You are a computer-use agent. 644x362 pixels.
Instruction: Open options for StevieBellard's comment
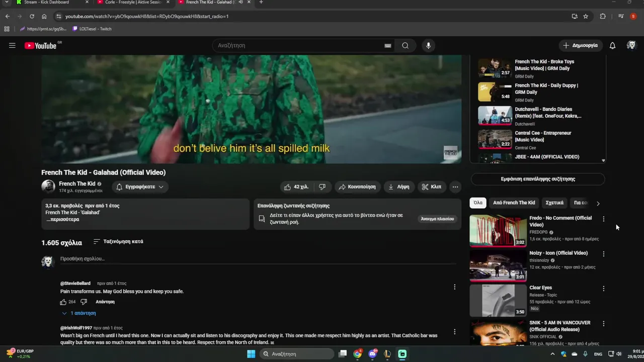(x=454, y=287)
